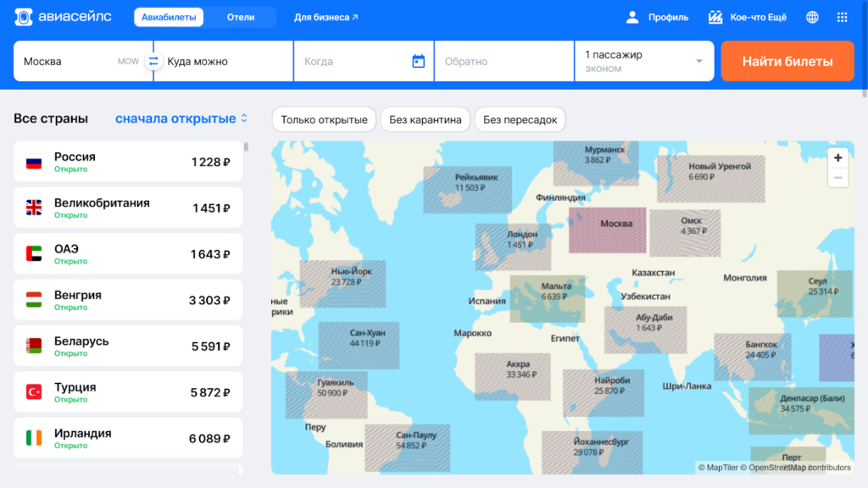Toggle the Без пересадок filter
Viewport: 868px width, 488px height.
pyautogui.click(x=520, y=119)
